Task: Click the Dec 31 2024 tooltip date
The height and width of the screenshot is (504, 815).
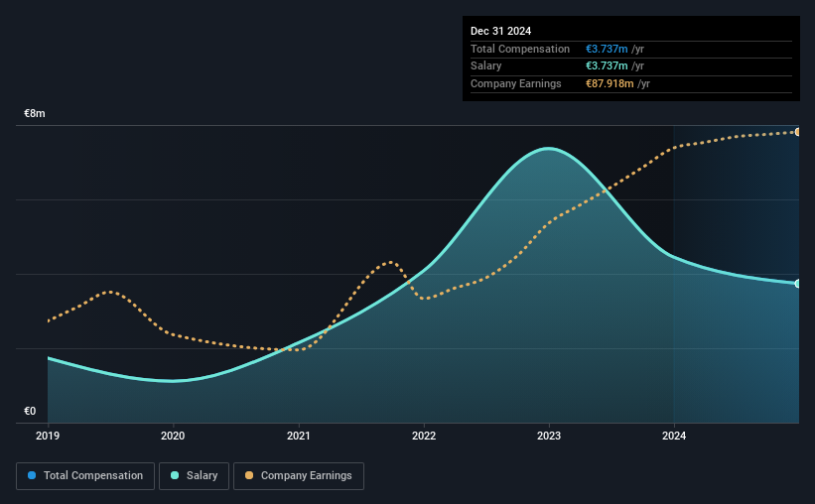Action: [500, 31]
